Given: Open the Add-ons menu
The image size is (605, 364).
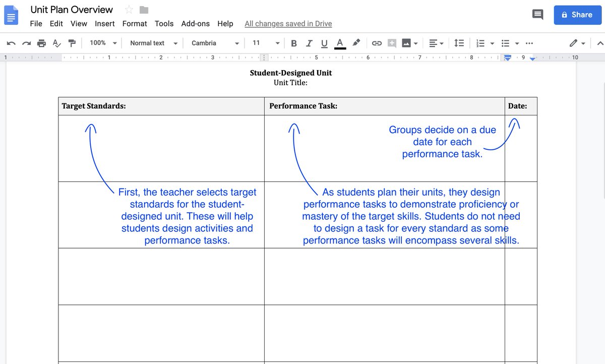Looking at the screenshot, I should click(196, 23).
